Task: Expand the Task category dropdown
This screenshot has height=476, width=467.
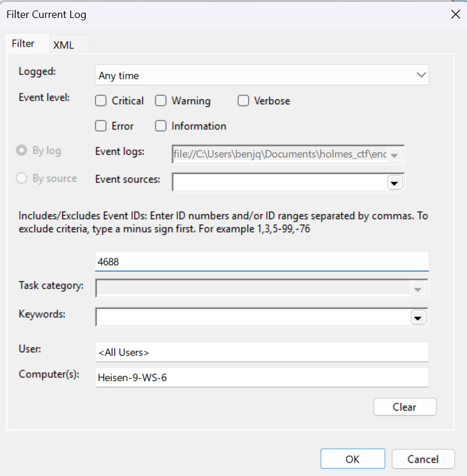Action: point(416,289)
